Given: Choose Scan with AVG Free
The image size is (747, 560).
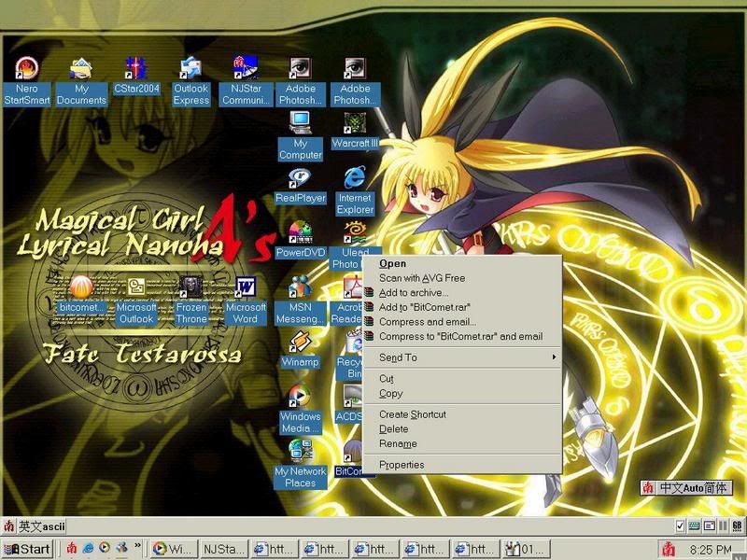Looking at the screenshot, I should [421, 278].
